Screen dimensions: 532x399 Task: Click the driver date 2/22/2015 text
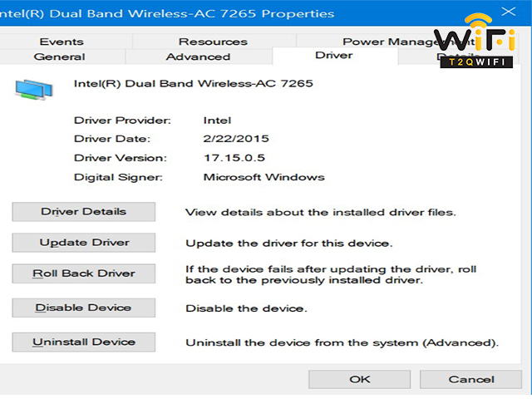pyautogui.click(x=236, y=139)
